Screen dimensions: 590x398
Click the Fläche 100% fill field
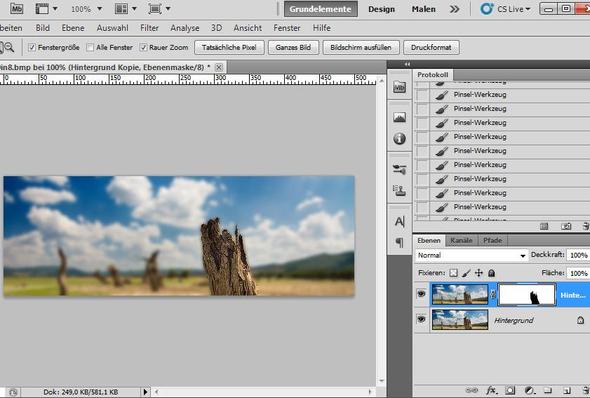pos(578,273)
